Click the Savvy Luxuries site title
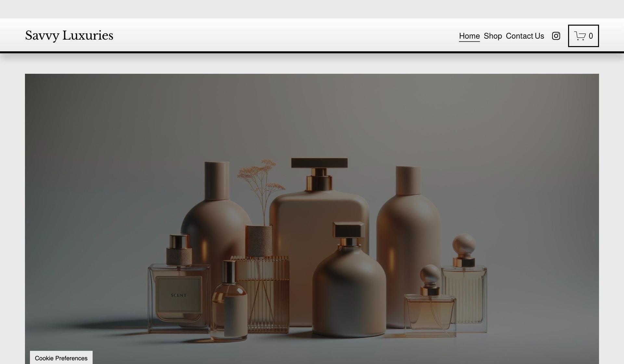This screenshot has width=624, height=364. [x=69, y=35]
